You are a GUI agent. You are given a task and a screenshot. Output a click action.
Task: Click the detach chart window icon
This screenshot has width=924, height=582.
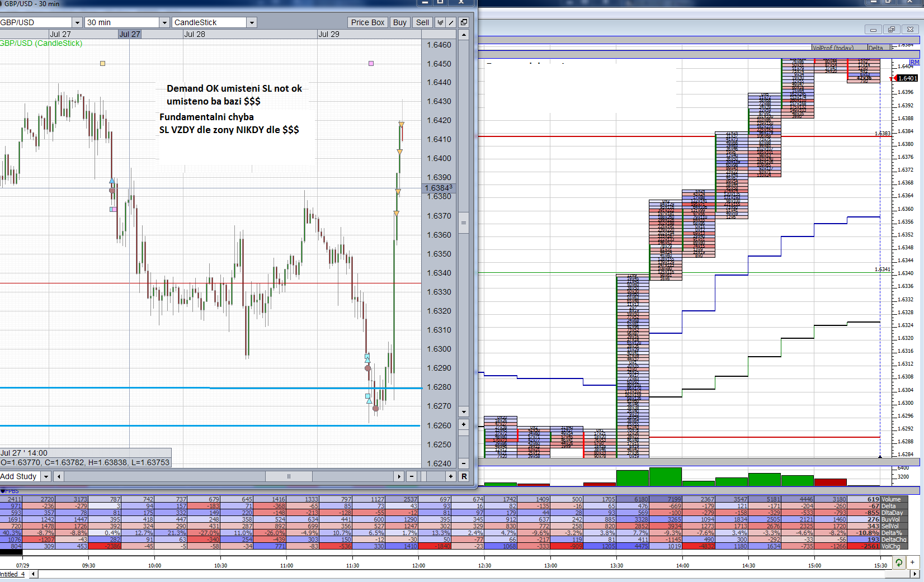pos(464,22)
